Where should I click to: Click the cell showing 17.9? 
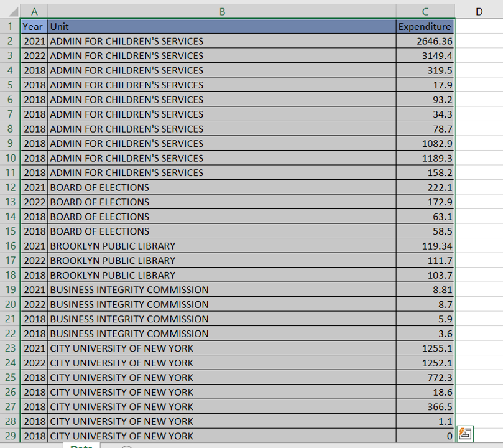tap(425, 85)
